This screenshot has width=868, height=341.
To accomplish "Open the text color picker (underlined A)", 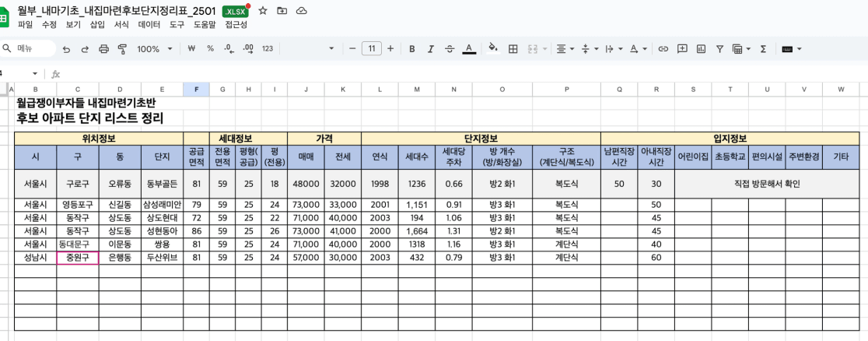I will click(x=469, y=49).
